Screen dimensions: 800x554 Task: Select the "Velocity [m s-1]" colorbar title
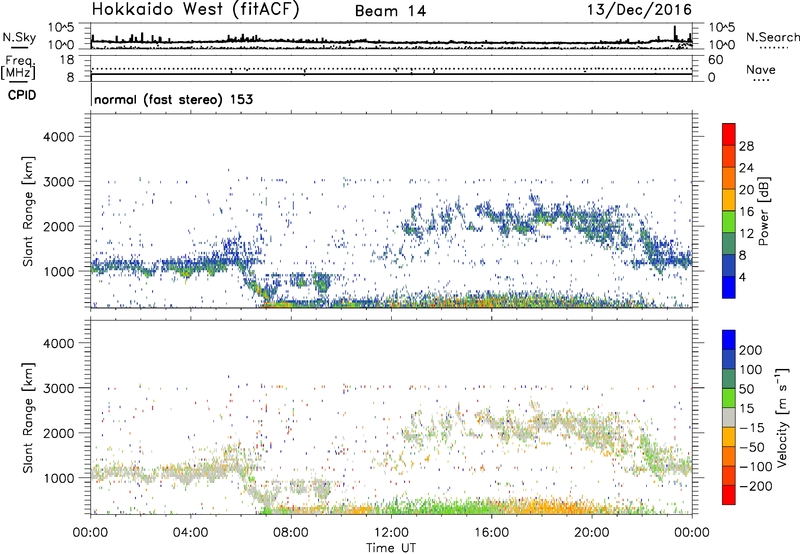[x=782, y=418]
